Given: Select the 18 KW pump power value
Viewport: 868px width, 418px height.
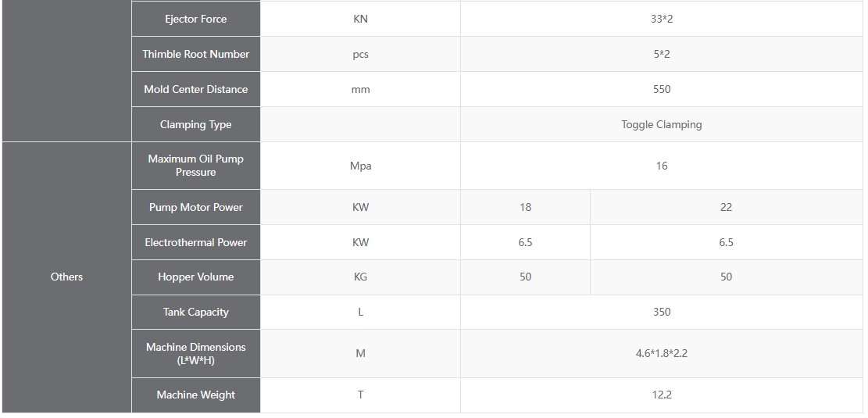Looking at the screenshot, I should coord(525,207).
